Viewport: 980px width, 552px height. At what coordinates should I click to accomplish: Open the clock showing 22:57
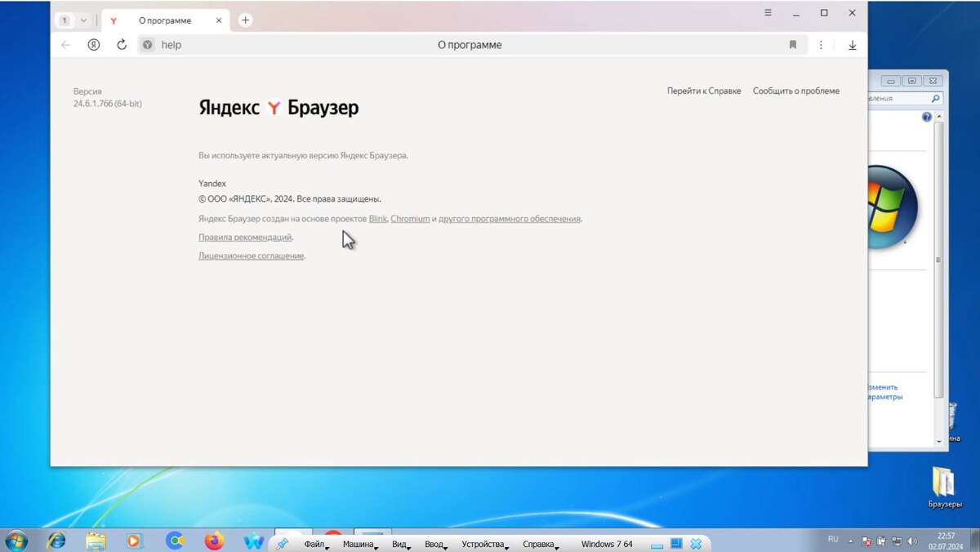(946, 541)
